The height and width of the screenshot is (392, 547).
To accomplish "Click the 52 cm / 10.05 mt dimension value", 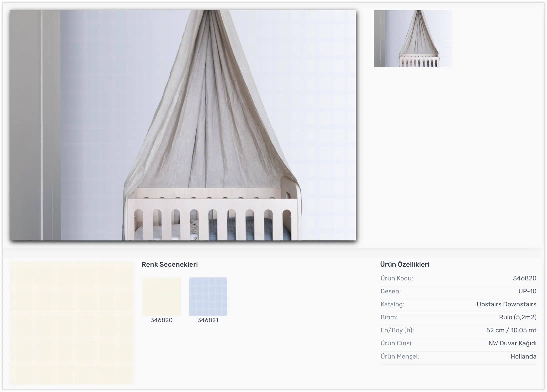I will click(511, 330).
